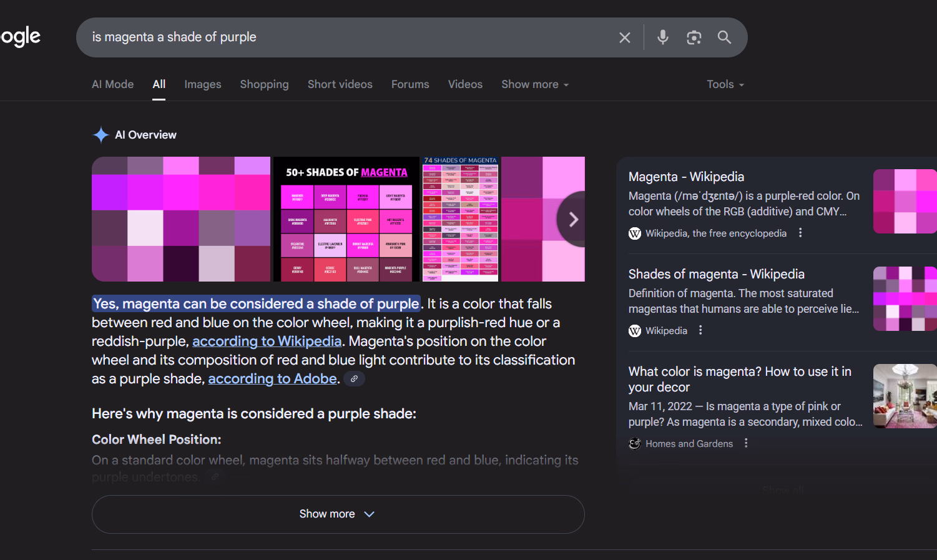The height and width of the screenshot is (560, 937).
Task: Open three-dot menu for Homes and Gardens result
Action: (746, 443)
